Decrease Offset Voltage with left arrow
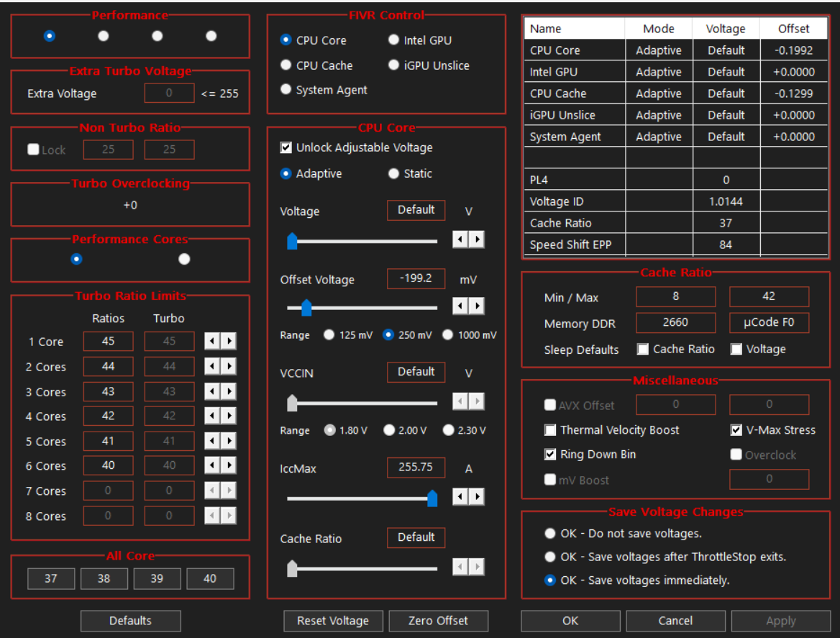This screenshot has height=638, width=840. (x=460, y=306)
